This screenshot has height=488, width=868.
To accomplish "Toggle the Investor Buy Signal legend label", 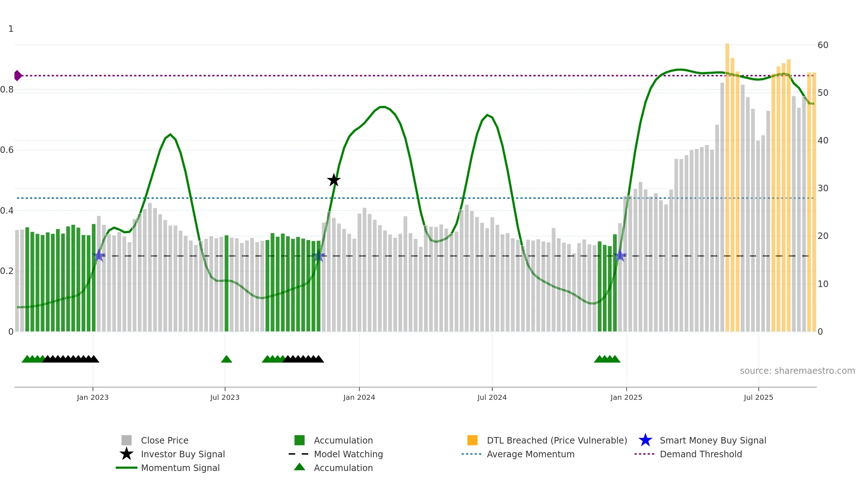I will pyautogui.click(x=183, y=454).
